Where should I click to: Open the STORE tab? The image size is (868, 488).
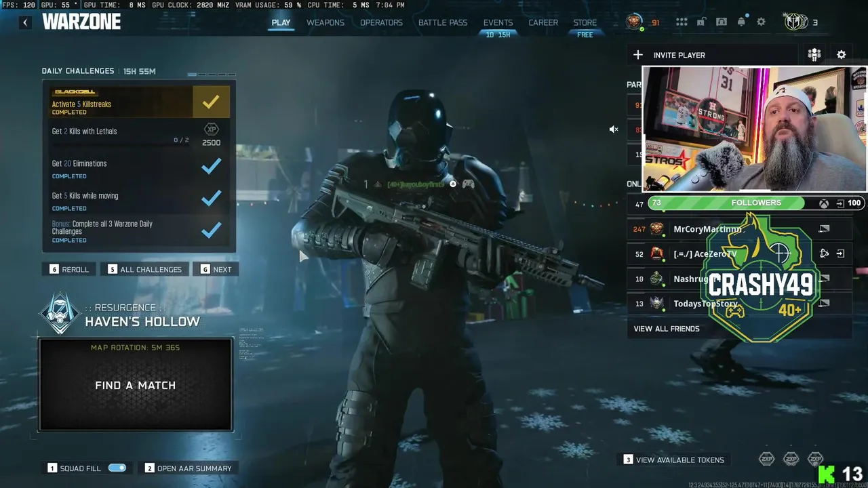click(x=585, y=22)
